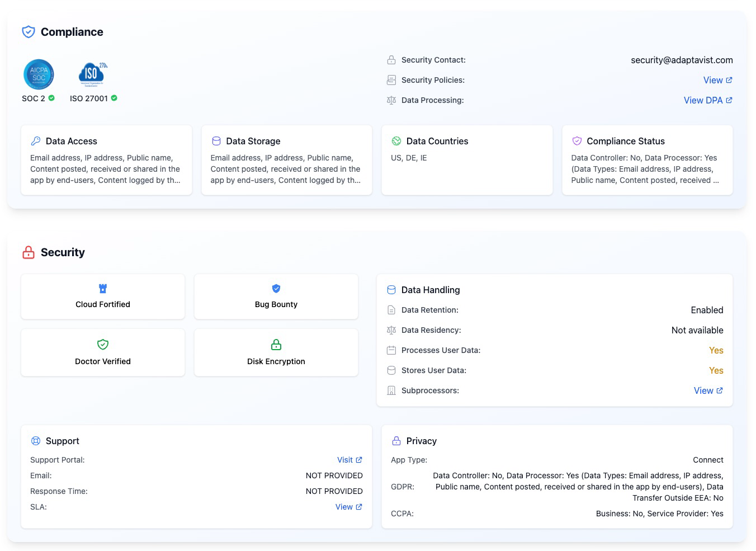Click the Doctor Verified shield icon
The width and height of the screenshot is (756, 551).
tap(103, 345)
